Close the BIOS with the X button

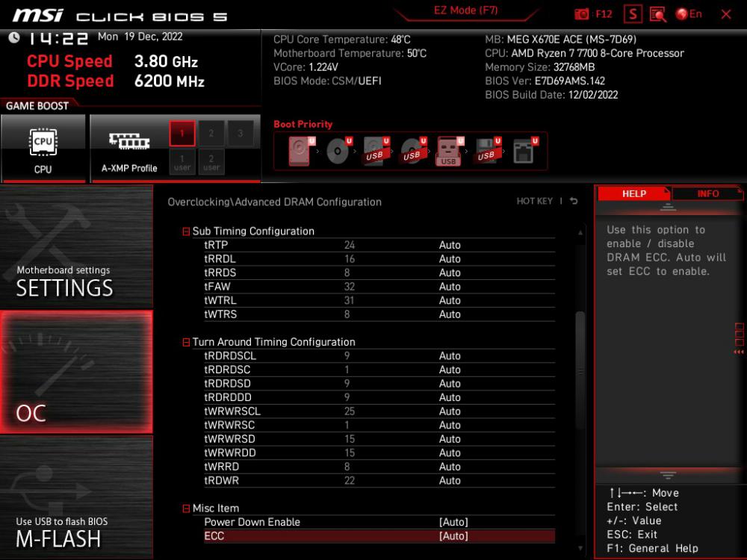726,15
